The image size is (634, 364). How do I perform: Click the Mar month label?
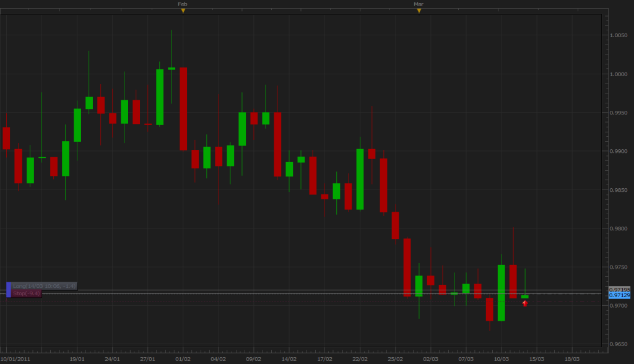pyautogui.click(x=419, y=4)
